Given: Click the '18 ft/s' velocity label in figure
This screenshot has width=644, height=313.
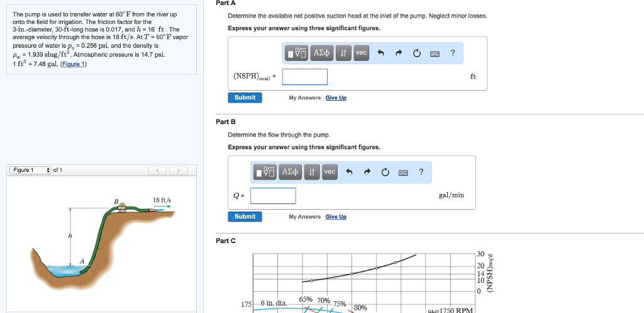Looking at the screenshot, I should coord(162,200).
